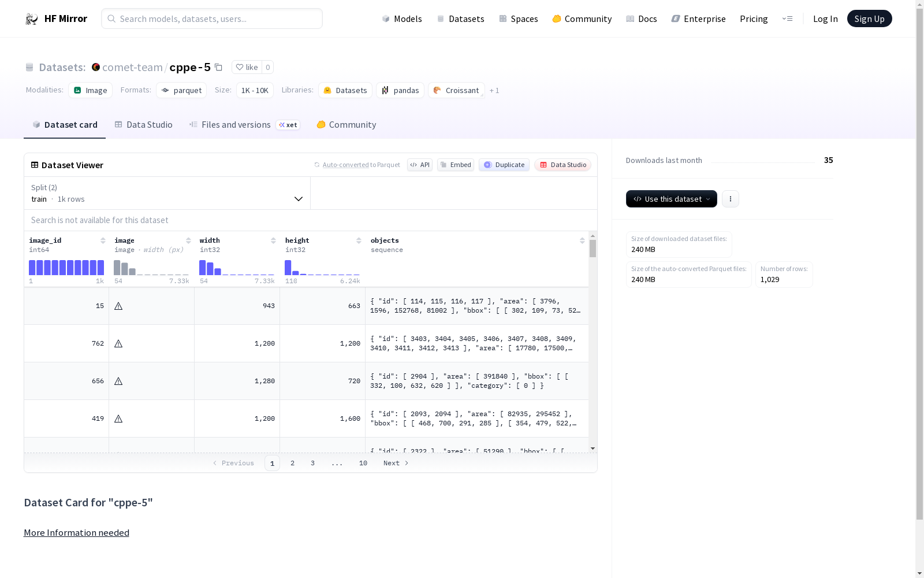The height and width of the screenshot is (578, 924).
Task: Open the three-dot dataset options menu
Action: point(731,199)
